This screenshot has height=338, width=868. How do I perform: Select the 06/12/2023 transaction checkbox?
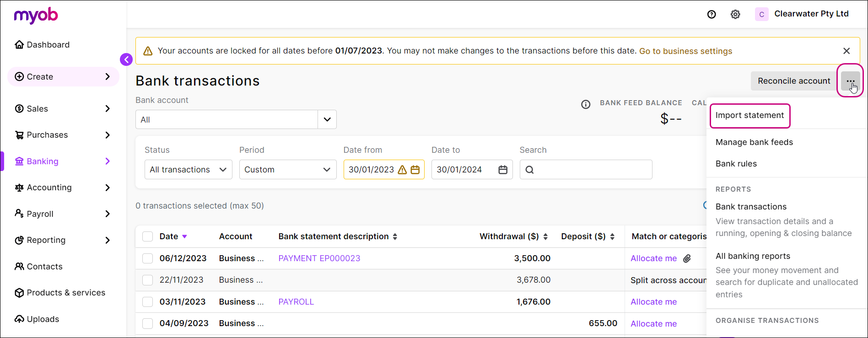click(x=147, y=258)
